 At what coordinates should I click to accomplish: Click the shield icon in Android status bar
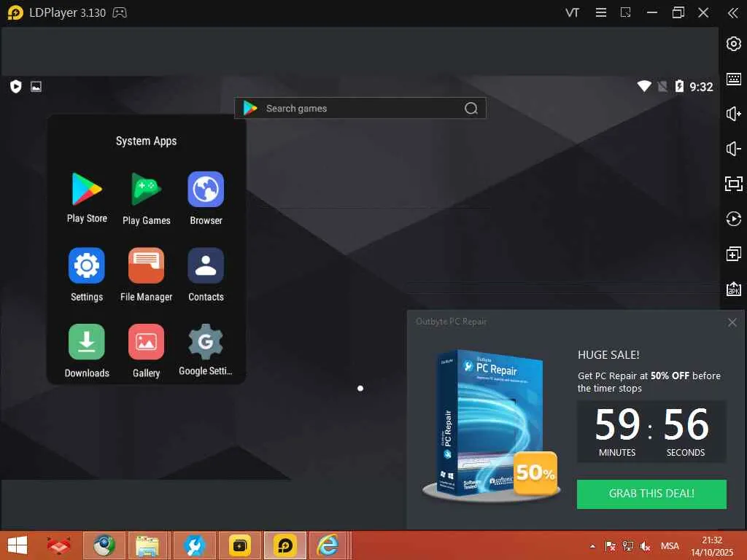click(16, 87)
